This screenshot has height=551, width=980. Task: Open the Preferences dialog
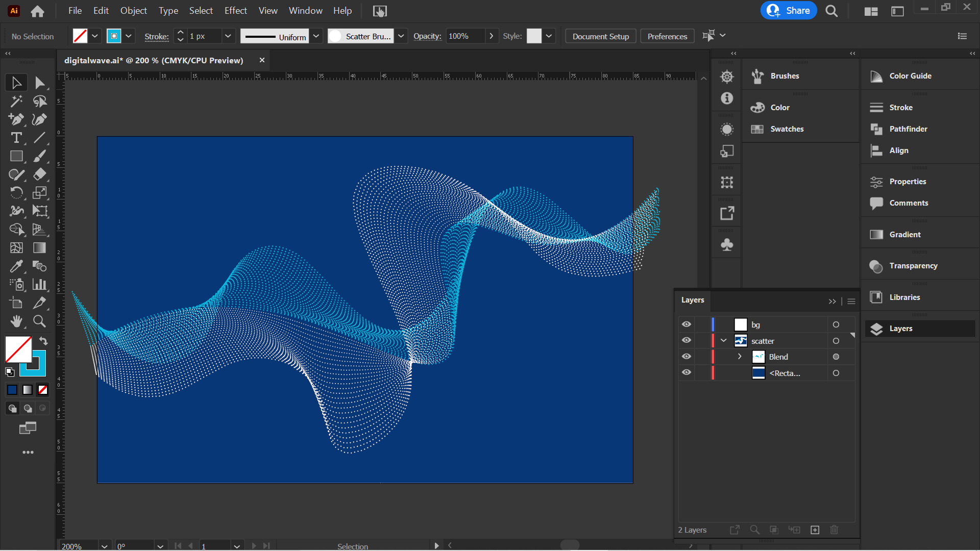pos(667,36)
